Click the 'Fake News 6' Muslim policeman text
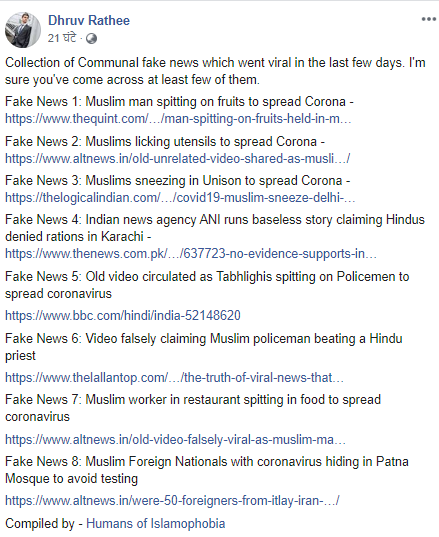 [x=203, y=347]
